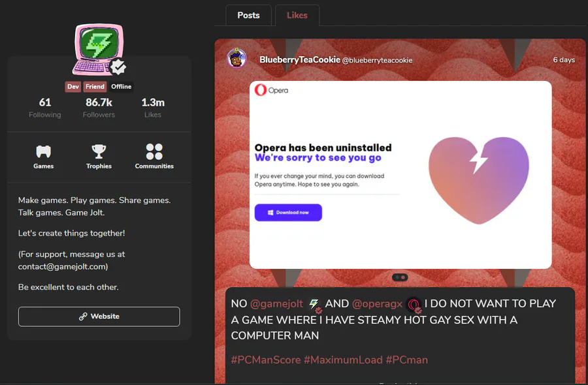Open the #PCManScore hashtag

pyautogui.click(x=266, y=360)
